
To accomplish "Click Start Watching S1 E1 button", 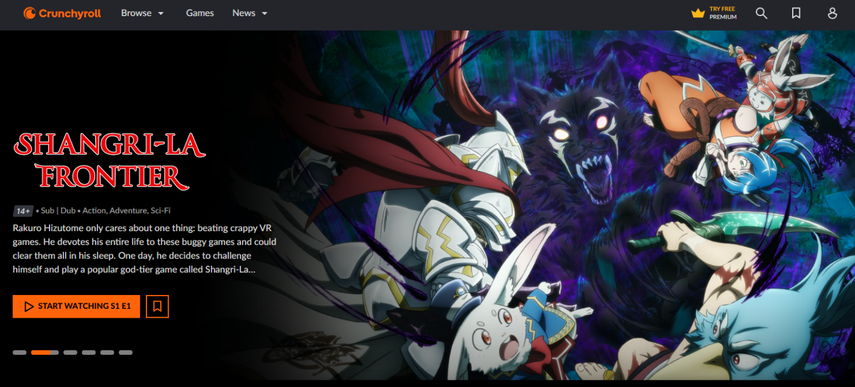I will (x=76, y=306).
